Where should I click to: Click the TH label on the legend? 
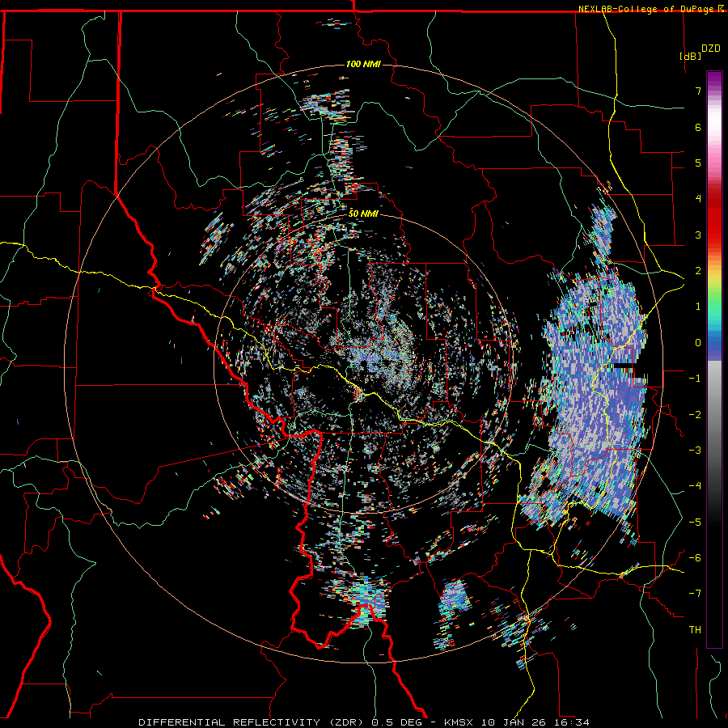point(695,630)
